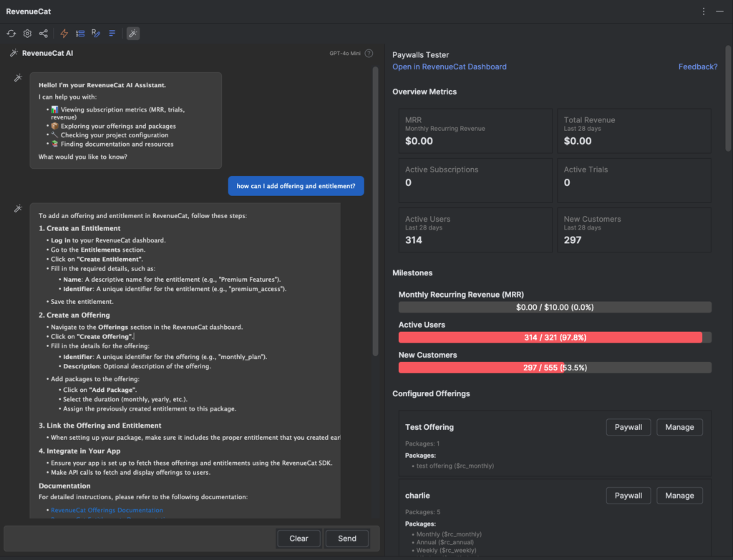
Task: Select the GPT-4o Mini model label
Action: pyautogui.click(x=344, y=54)
